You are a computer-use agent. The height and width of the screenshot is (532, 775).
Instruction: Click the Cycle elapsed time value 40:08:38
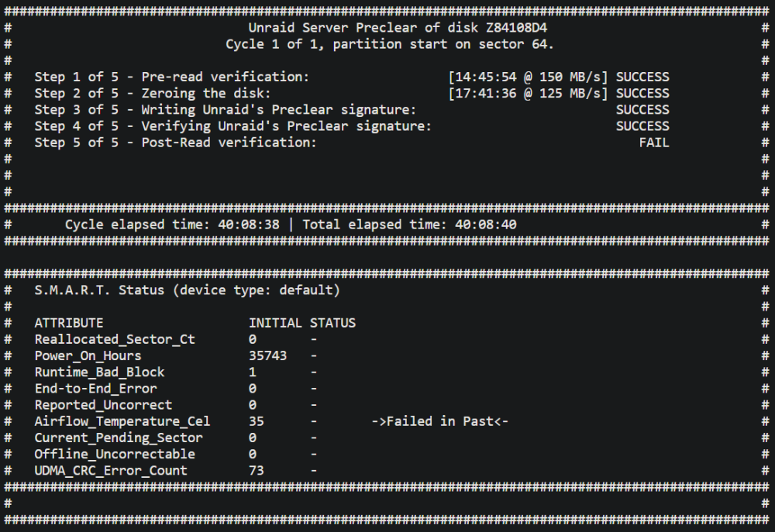(249, 225)
